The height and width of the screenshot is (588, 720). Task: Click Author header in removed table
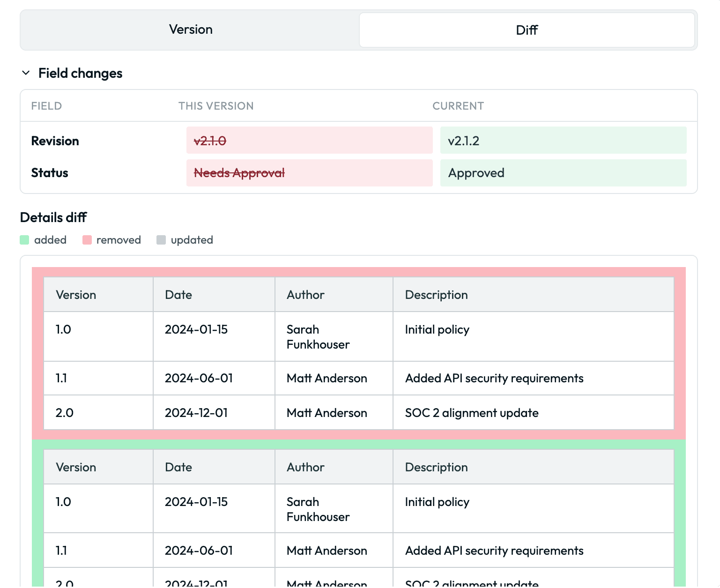pyautogui.click(x=305, y=295)
